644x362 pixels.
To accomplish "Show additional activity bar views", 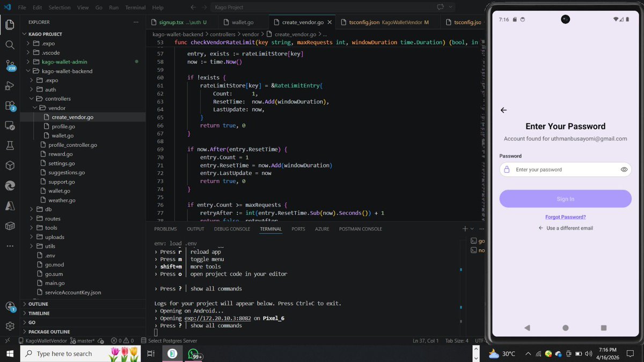I will [10, 246].
